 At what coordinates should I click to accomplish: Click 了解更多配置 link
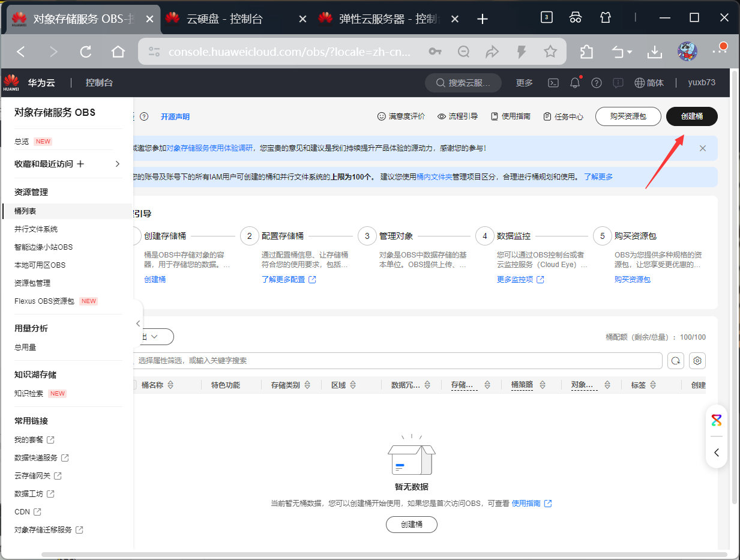click(x=289, y=280)
